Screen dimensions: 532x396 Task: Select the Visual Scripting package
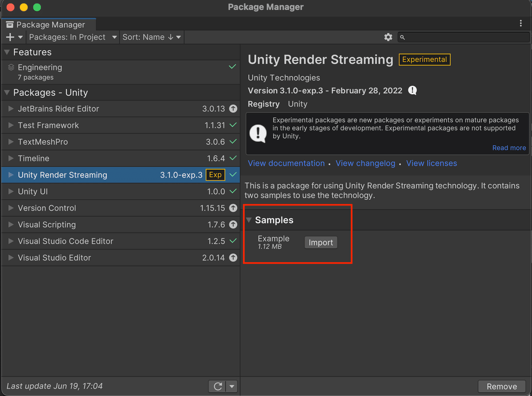pos(121,225)
